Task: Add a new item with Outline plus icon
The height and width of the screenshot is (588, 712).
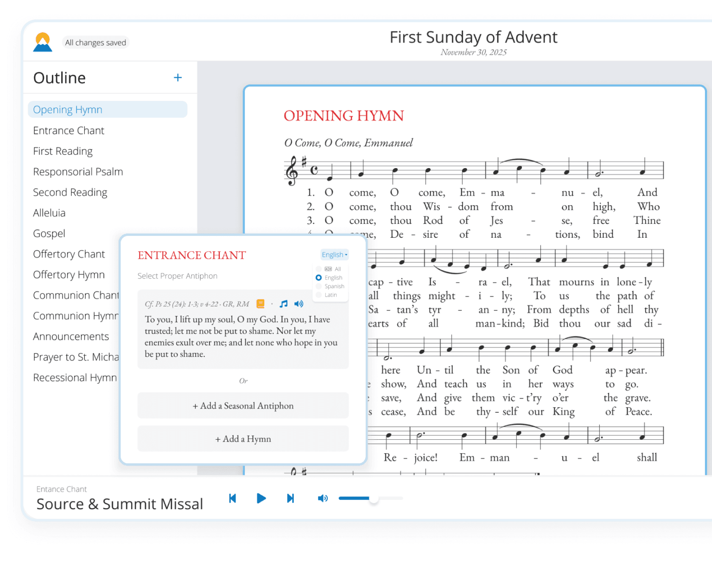Action: coord(178,78)
